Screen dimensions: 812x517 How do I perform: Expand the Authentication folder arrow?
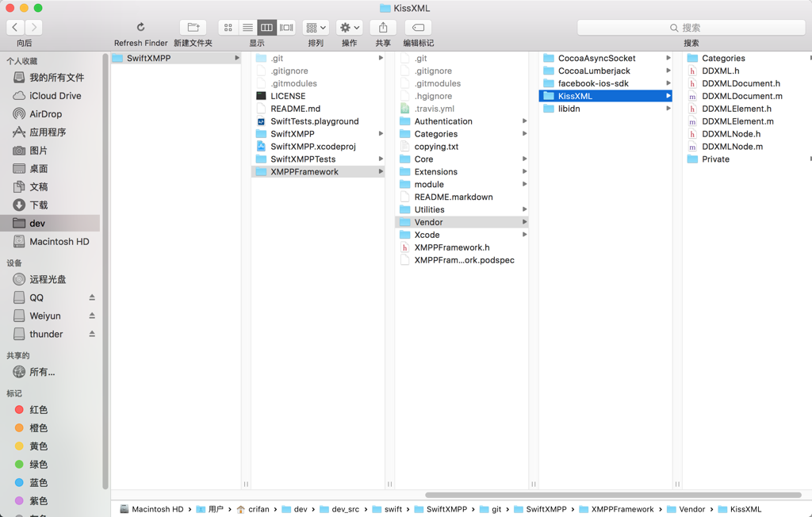point(525,121)
